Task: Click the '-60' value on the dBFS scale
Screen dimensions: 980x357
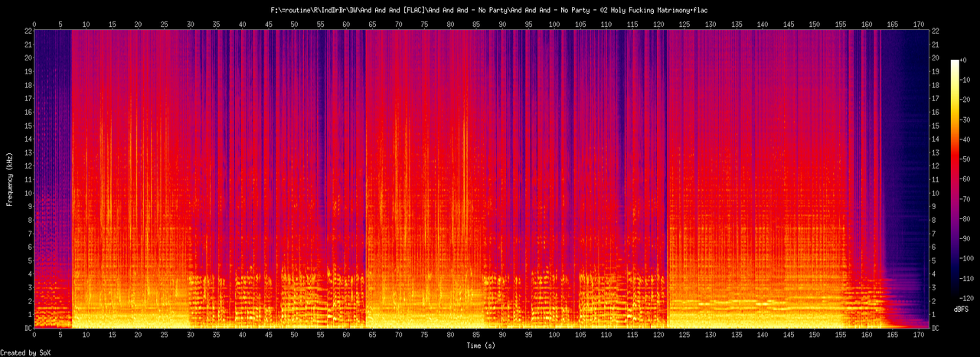Action: pyautogui.click(x=966, y=178)
